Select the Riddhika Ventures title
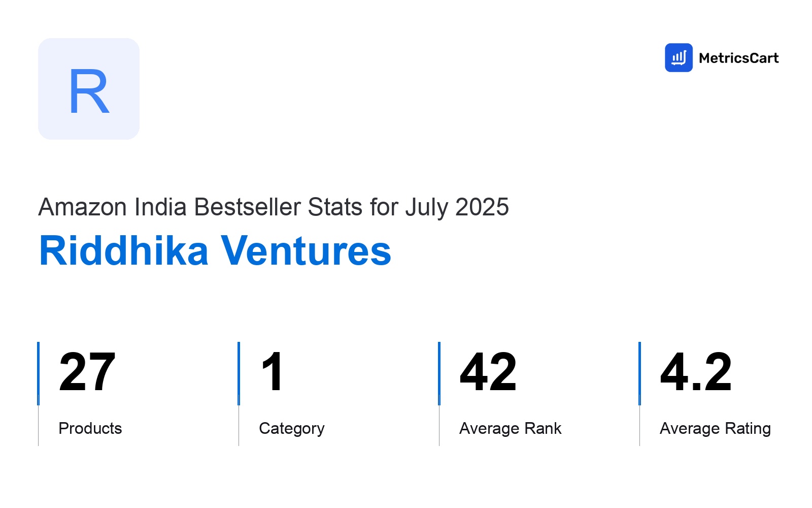Image resolution: width=812 pixels, height=508 pixels. point(215,250)
